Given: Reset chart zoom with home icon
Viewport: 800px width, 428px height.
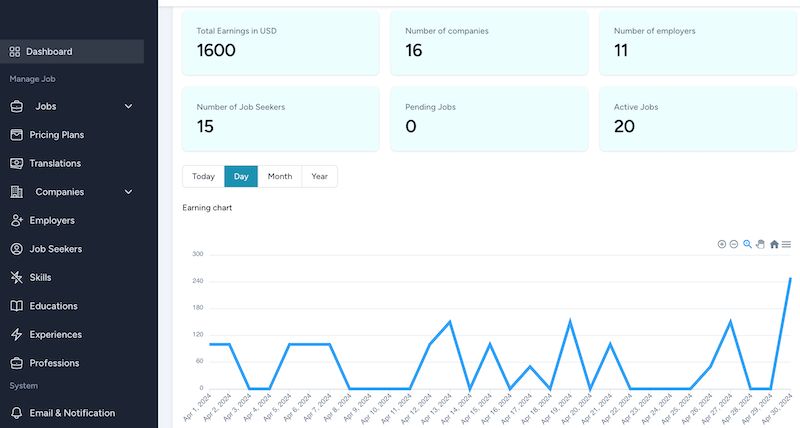Looking at the screenshot, I should click(774, 244).
